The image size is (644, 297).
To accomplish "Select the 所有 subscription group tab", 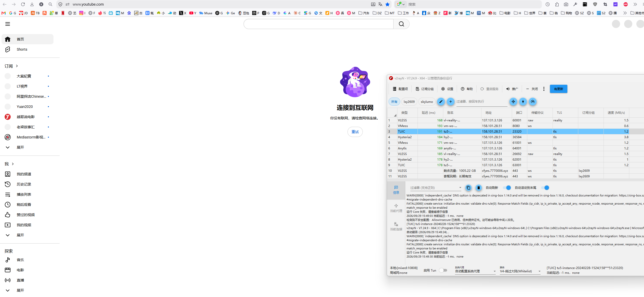I will click(x=394, y=102).
